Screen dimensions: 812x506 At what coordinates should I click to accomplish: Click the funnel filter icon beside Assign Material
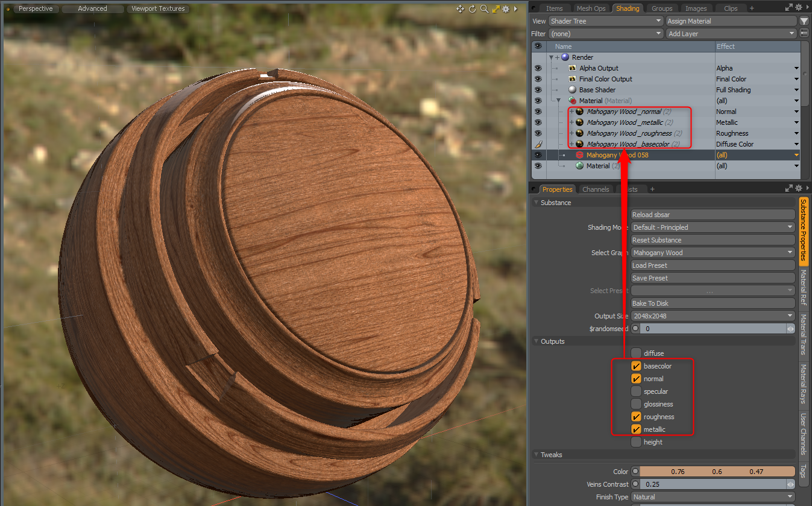point(804,21)
